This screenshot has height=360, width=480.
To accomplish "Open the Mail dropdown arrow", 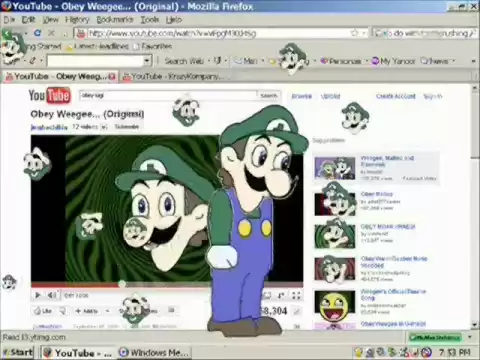I will [x=263, y=61].
